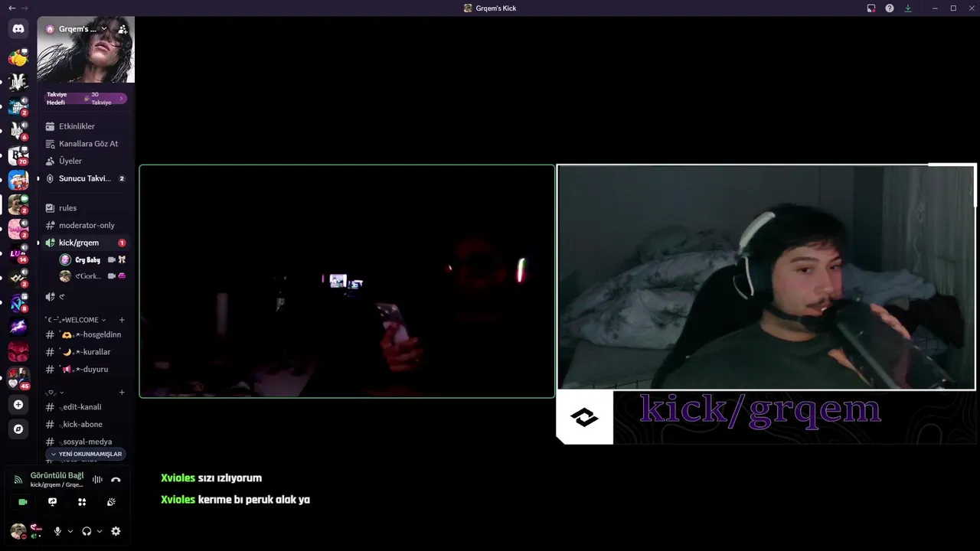Jump to YENİ OKUNMAMIŞLAR new unreads
The width and height of the screenshot is (980, 551).
[x=86, y=454]
